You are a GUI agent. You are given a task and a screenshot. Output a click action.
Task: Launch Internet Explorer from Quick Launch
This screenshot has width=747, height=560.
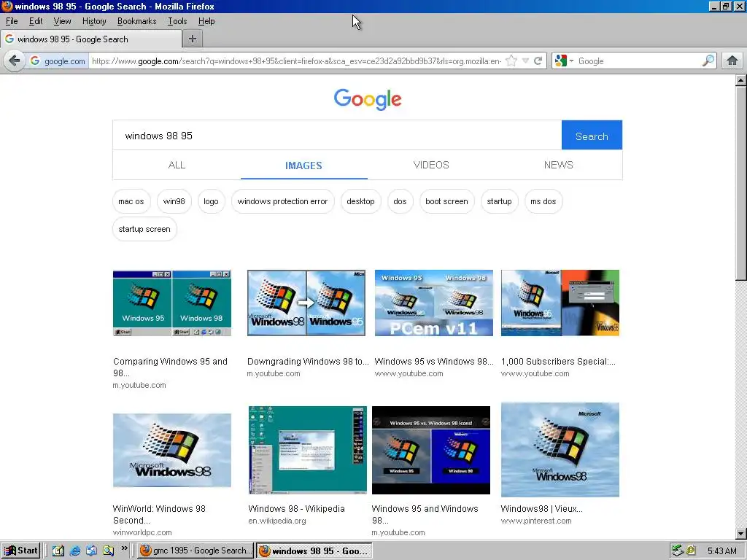[75, 551]
